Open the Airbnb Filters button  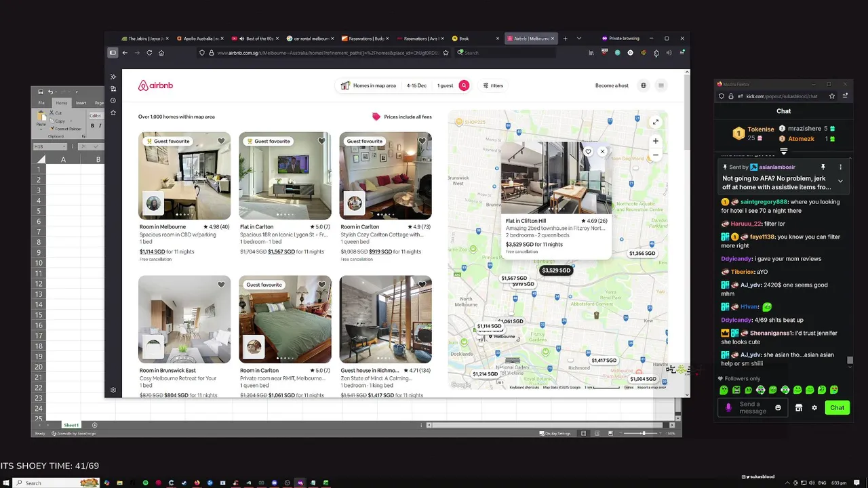493,85
